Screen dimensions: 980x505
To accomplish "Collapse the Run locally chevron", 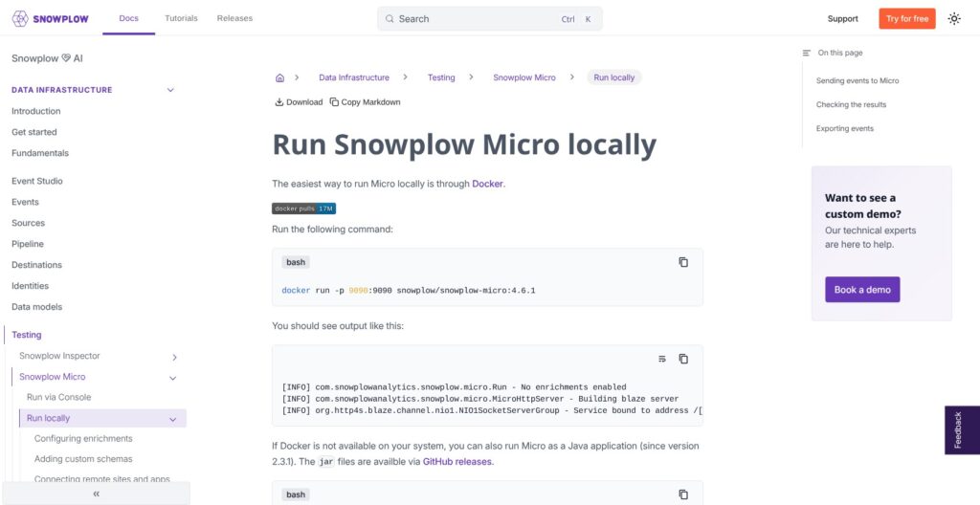I will tap(172, 419).
